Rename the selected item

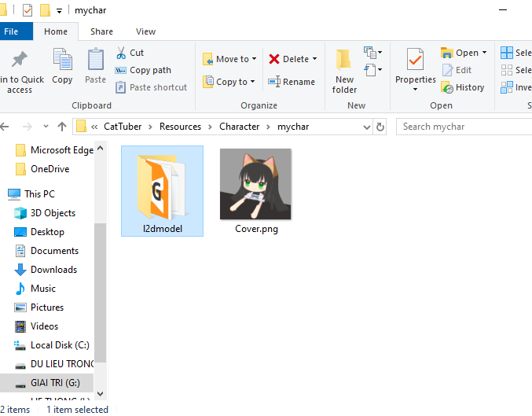292,82
